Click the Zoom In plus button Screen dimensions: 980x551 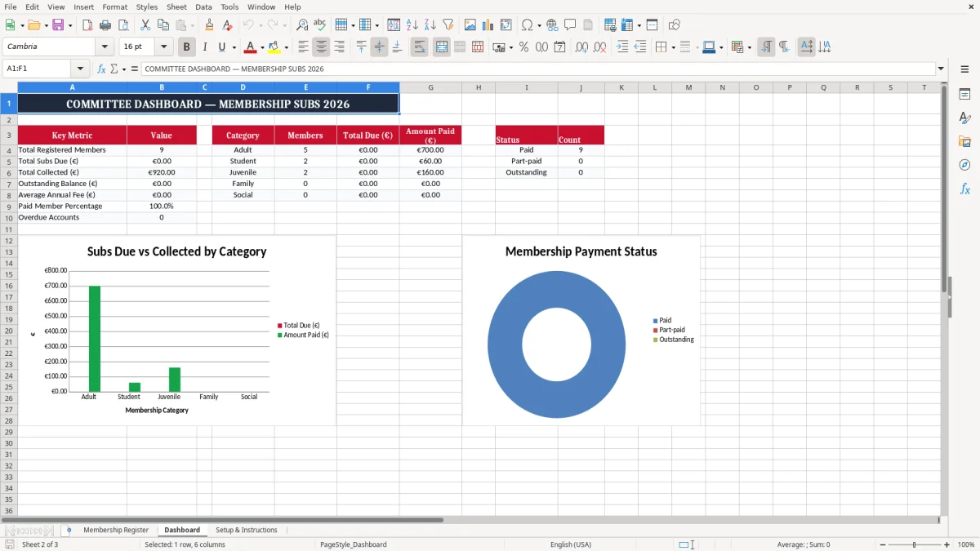[x=947, y=544]
